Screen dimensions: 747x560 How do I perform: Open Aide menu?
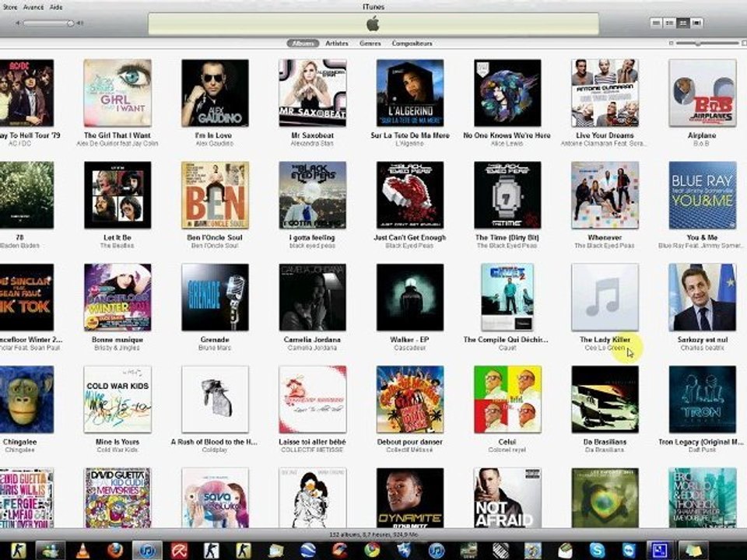(56, 7)
